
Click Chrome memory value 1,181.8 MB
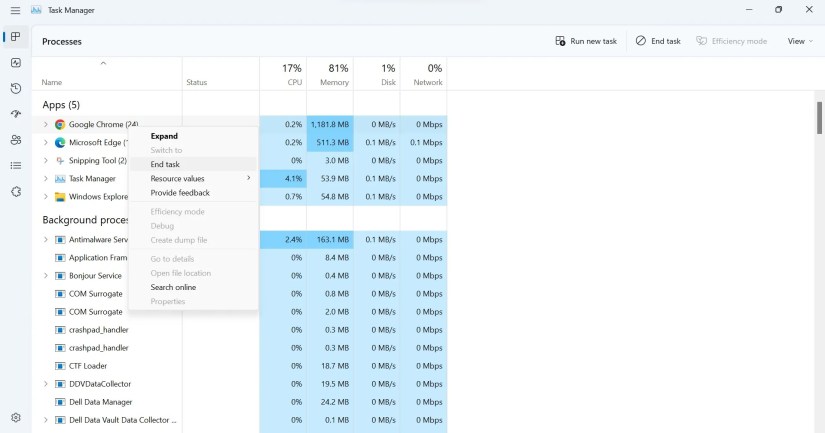click(330, 125)
